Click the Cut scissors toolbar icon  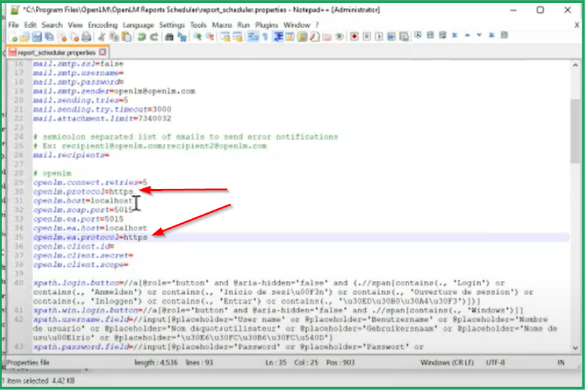(x=102, y=36)
